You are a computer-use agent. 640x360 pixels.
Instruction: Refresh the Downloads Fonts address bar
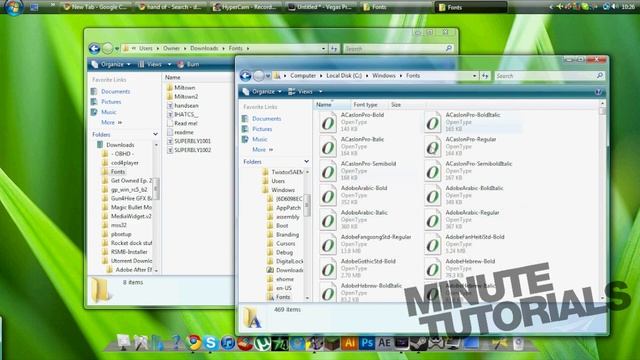tap(334, 49)
